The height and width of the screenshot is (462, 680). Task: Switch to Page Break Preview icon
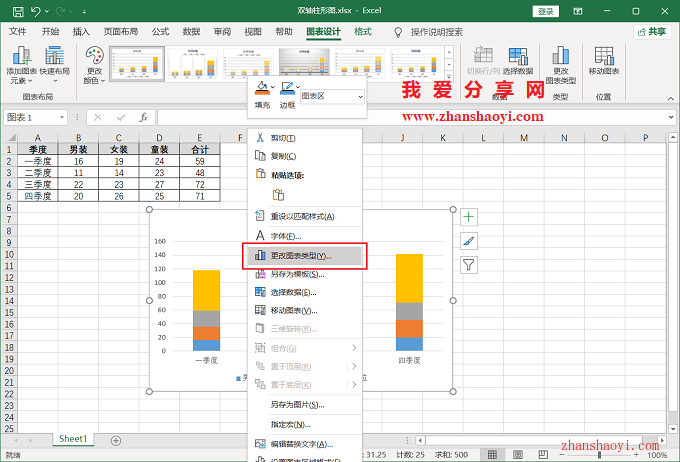(x=543, y=455)
